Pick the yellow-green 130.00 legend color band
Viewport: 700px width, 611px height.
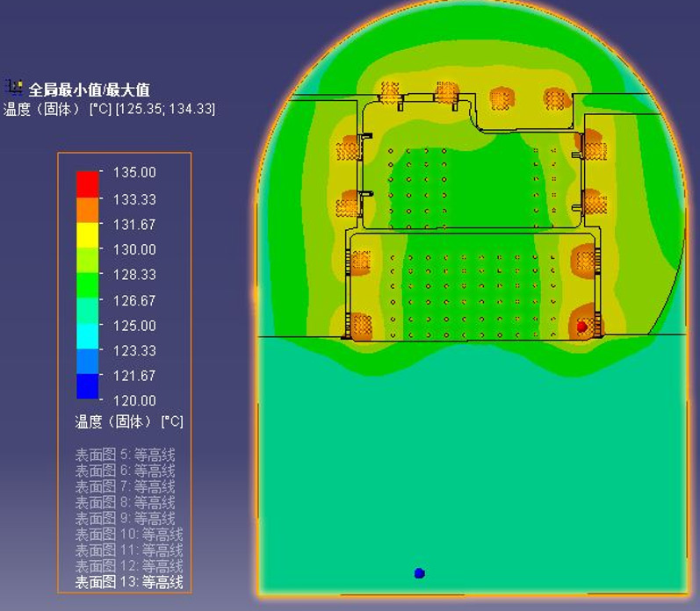point(88,260)
